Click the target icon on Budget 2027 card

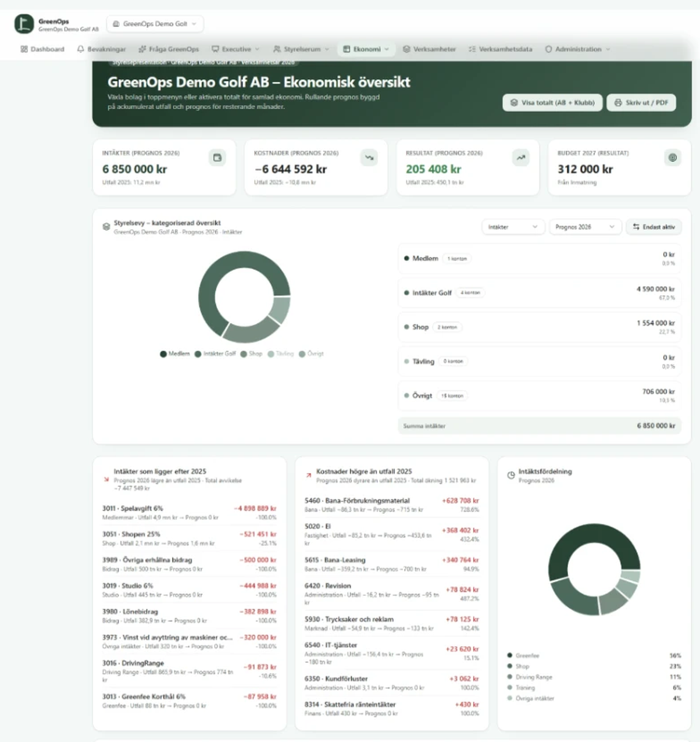(673, 158)
